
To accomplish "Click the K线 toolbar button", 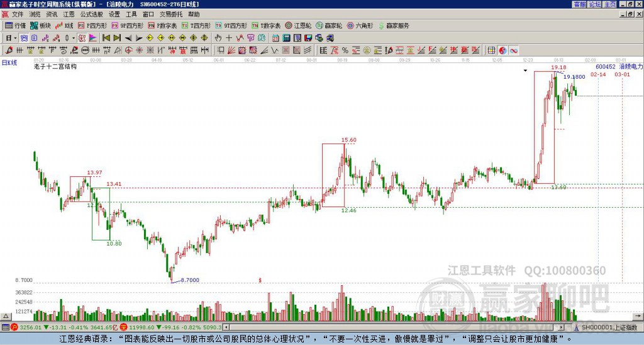I will (65, 25).
